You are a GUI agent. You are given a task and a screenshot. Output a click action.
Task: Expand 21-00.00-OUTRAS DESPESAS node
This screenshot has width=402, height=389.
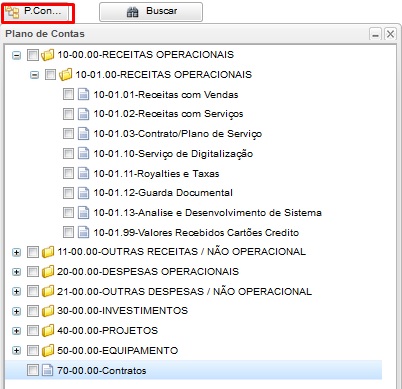pos(16,292)
